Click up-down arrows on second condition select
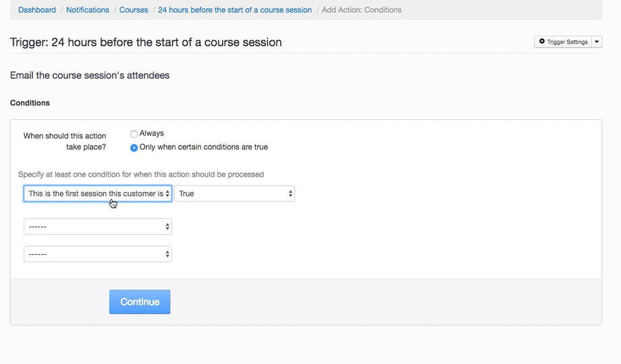This screenshot has height=364, width=621. [167, 227]
